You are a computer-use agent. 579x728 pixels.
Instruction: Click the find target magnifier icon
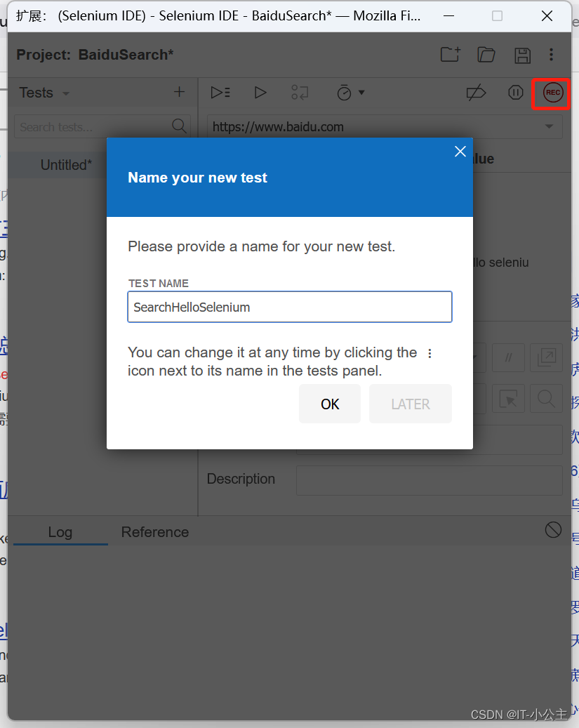tap(546, 398)
